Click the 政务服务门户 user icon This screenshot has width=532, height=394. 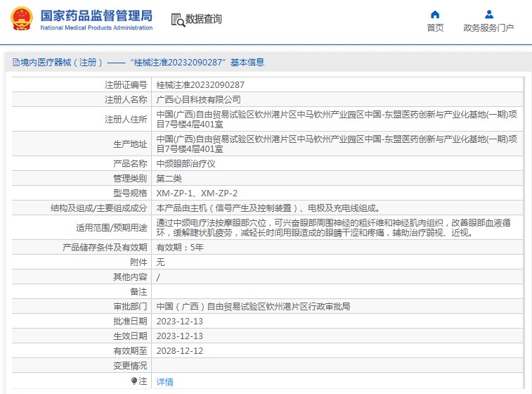pyautogui.click(x=489, y=14)
